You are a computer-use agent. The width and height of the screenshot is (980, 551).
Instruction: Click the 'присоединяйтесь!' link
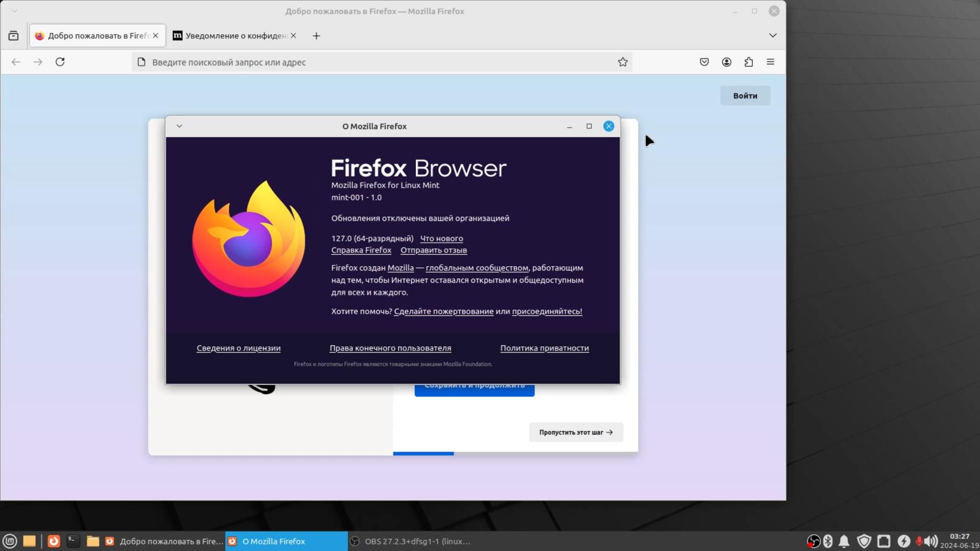pos(547,311)
